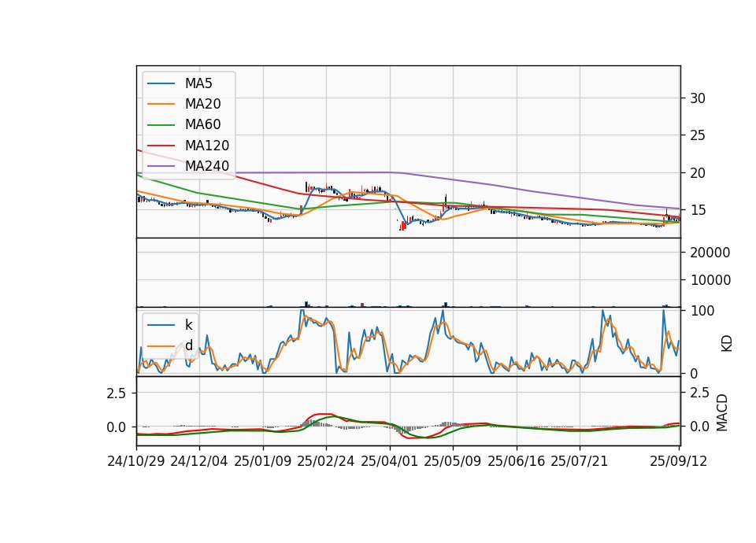The width and height of the screenshot is (756, 543).
Task: Click the volume axis value 20000
Action: [x=710, y=253]
